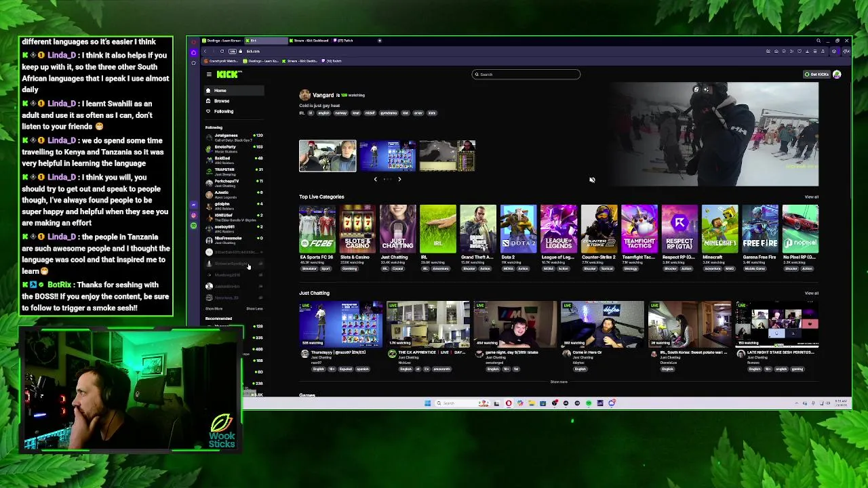Expand Following list with Show More
The image size is (868, 488).
(x=214, y=309)
